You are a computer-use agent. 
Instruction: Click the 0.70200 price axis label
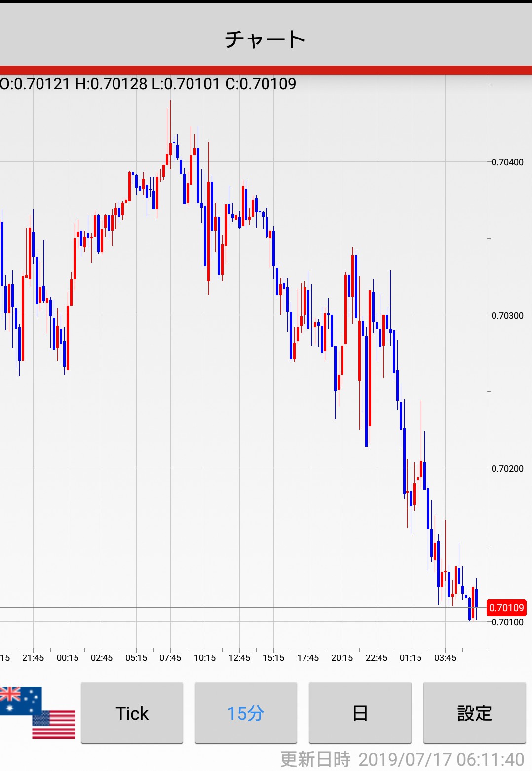click(507, 469)
